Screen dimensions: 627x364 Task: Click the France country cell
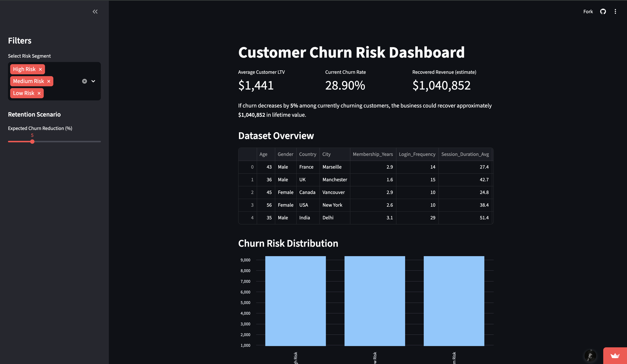[x=308, y=167]
